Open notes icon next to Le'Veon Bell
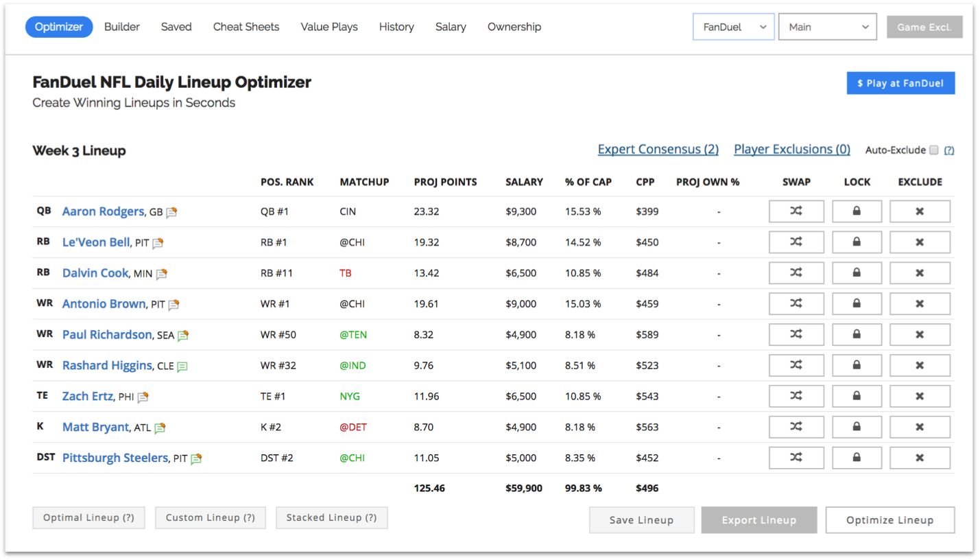 [158, 243]
